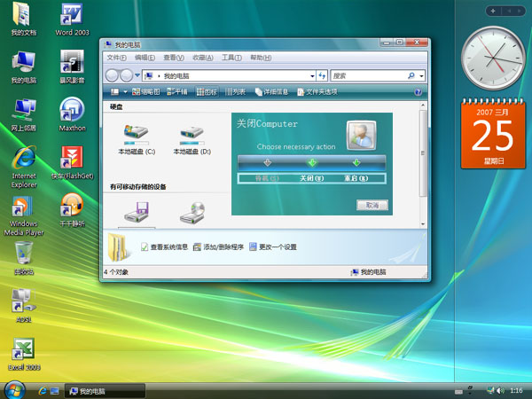Launch the 千千静听 music player shortcut

pos(72,210)
